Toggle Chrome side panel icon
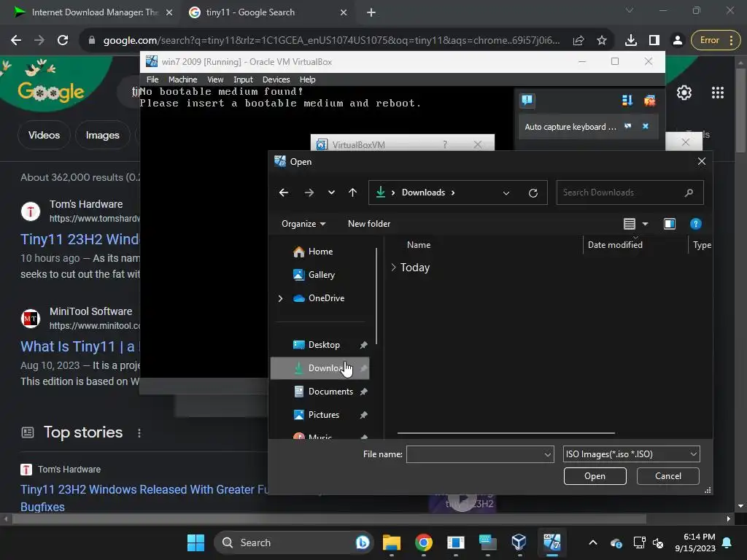 (x=654, y=41)
